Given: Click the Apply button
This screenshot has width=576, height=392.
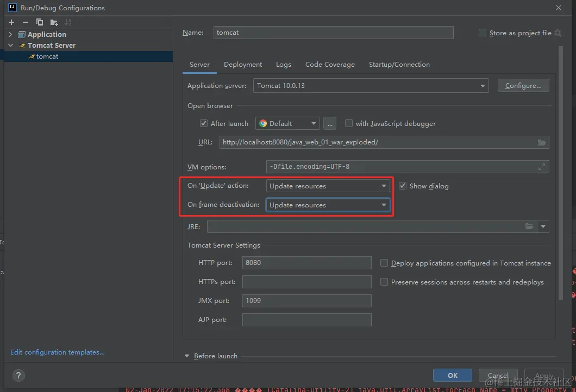Looking at the screenshot, I should click(x=544, y=375).
